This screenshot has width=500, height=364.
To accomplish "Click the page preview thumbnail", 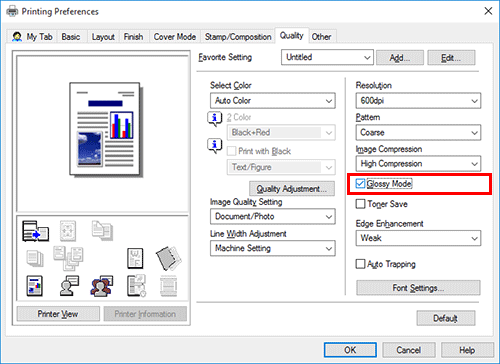I will [x=105, y=129].
